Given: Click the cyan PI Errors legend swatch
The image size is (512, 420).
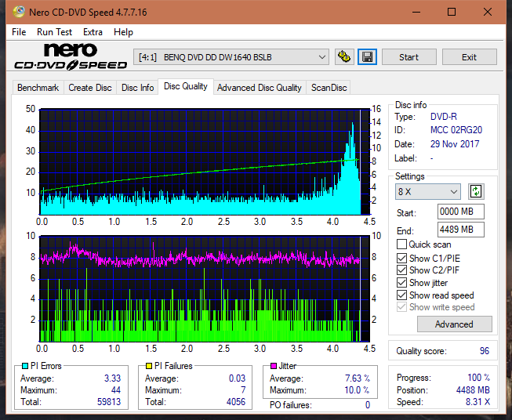Looking at the screenshot, I should (25, 366).
